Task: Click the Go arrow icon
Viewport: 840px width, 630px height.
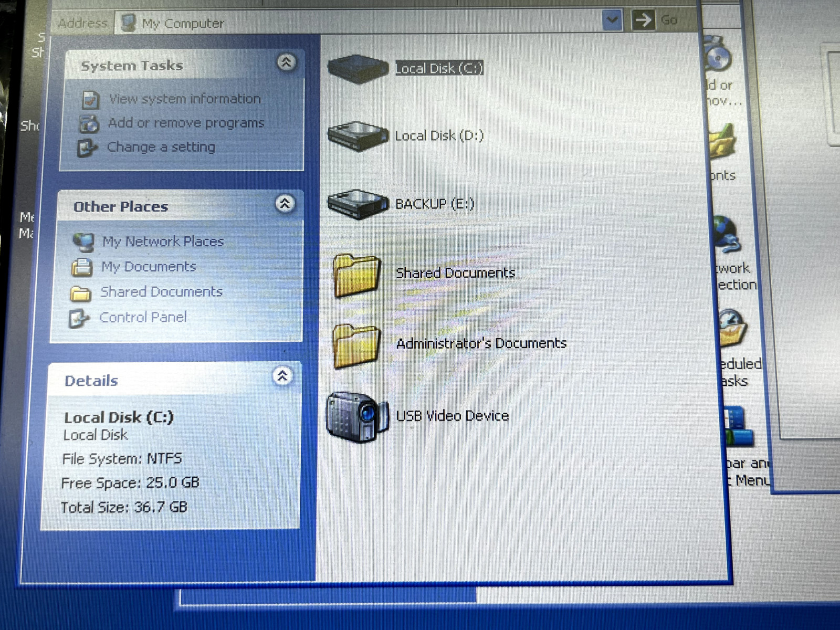Action: point(643,20)
